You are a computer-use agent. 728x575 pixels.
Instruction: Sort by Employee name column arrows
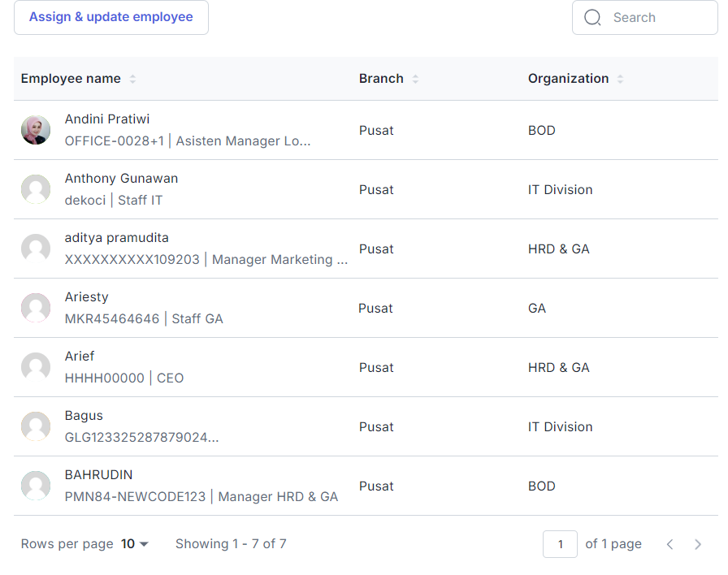pos(133,79)
